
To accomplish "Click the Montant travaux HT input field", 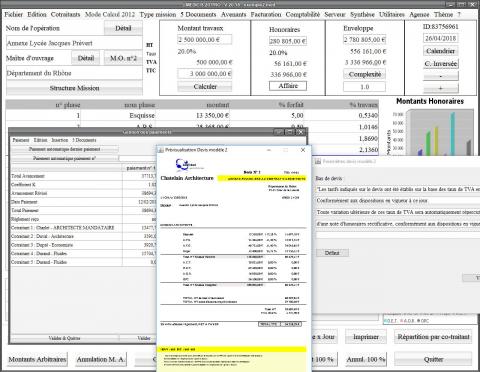I will coord(205,40).
